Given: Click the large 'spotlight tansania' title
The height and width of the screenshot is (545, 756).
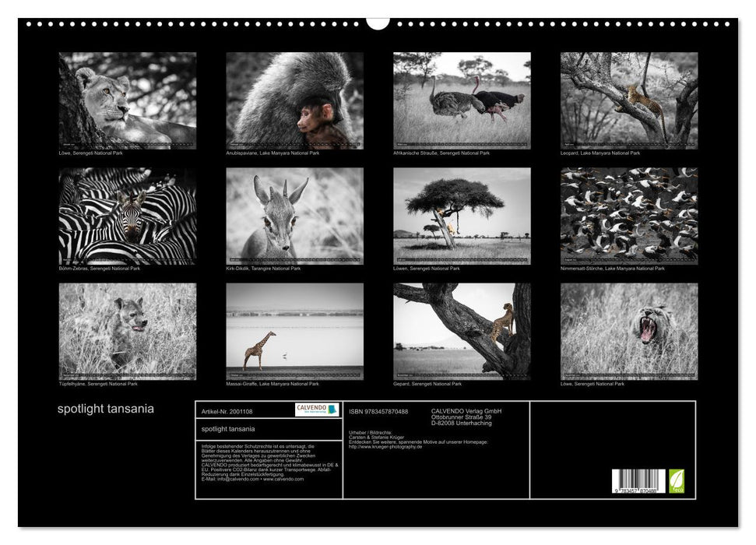Looking at the screenshot, I should tap(106, 409).
